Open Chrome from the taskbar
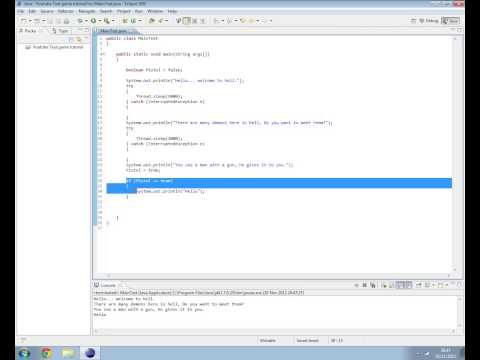Image resolution: width=480 pixels, height=360 pixels. (x=46, y=353)
